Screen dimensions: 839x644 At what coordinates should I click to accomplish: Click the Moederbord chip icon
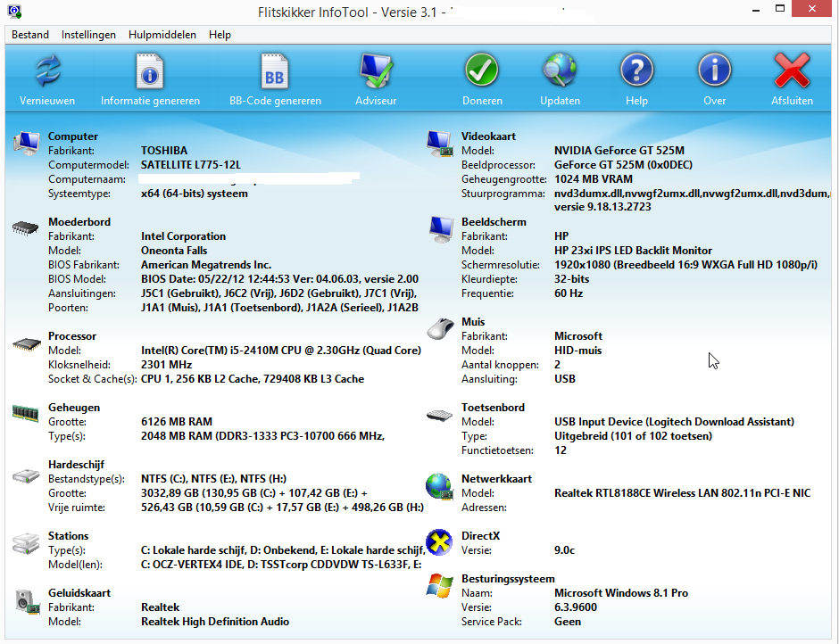click(25, 228)
